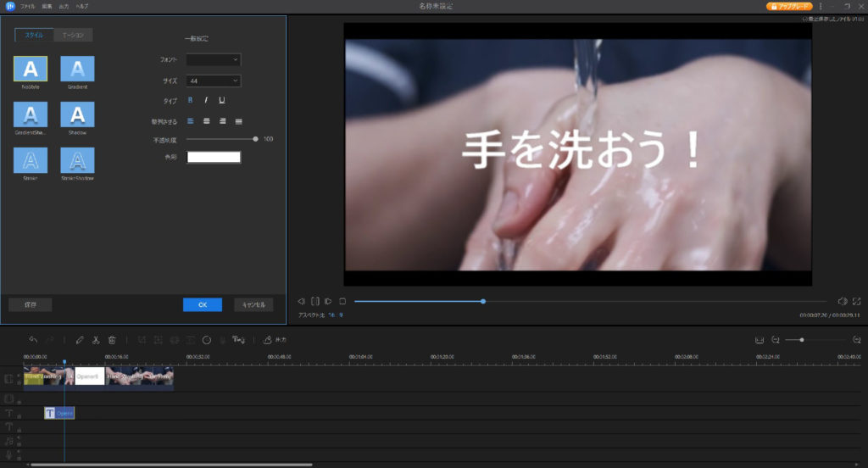The height and width of the screenshot is (468, 868).
Task: Step to previous frame
Action: pyautogui.click(x=301, y=301)
